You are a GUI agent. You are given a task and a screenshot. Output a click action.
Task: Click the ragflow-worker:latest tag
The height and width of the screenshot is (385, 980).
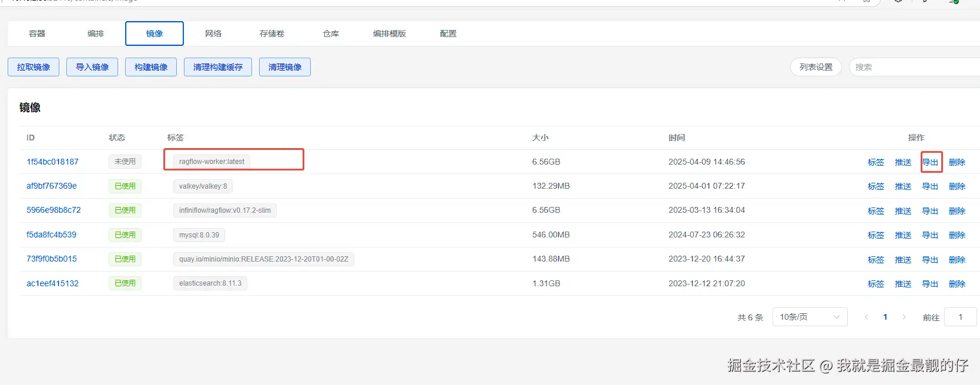(x=212, y=162)
